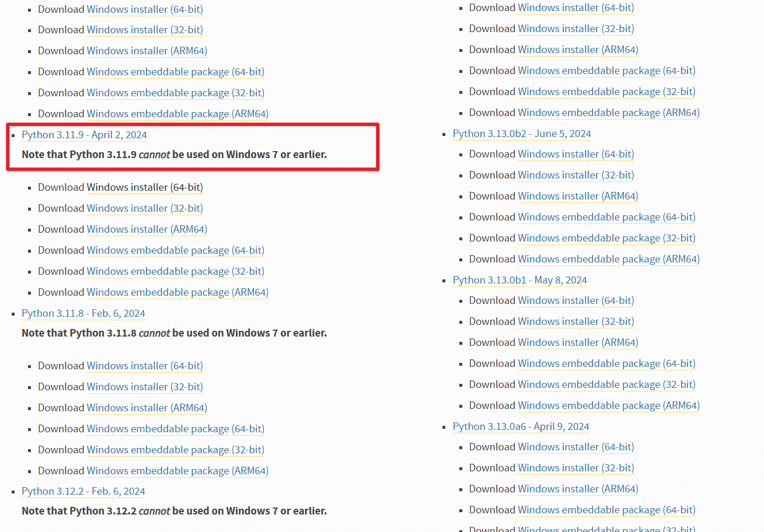The height and width of the screenshot is (532, 764).
Task: Get Python 3.13.0b2 Windows embeddable package (32-bit)
Action: (x=607, y=238)
